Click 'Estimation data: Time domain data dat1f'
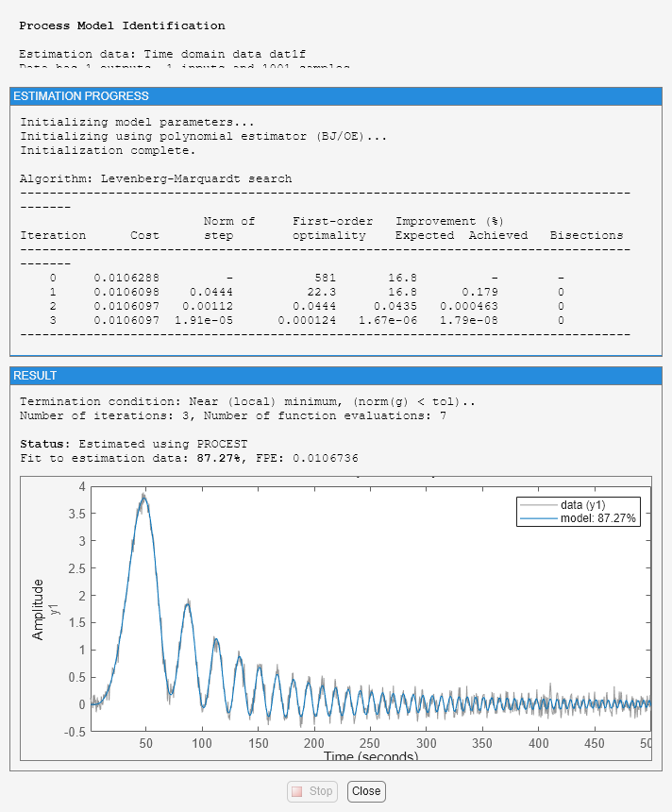This screenshot has height=812, width=672. 162,55
